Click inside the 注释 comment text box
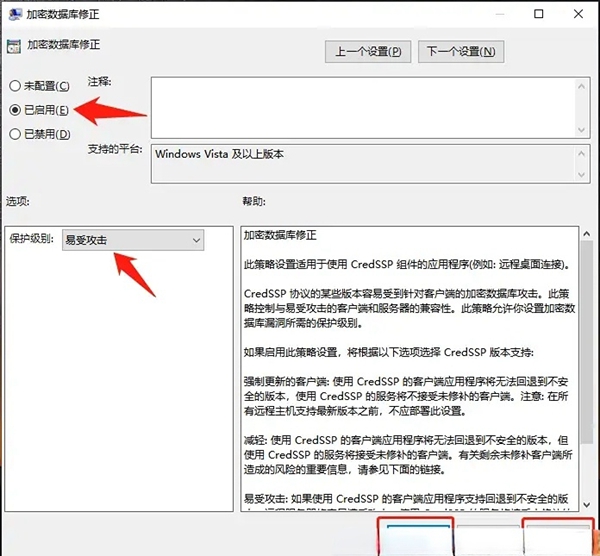Image resolution: width=600 pixels, height=556 pixels. pyautogui.click(x=363, y=108)
